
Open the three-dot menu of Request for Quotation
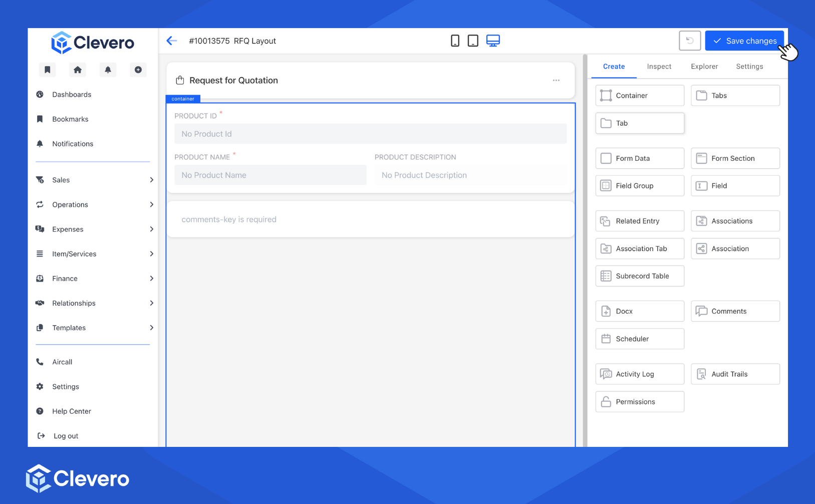coord(556,80)
